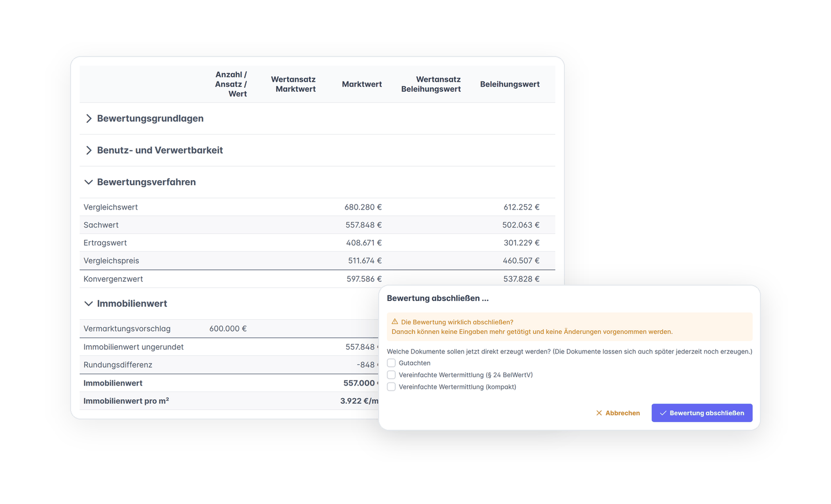831x504 pixels.
Task: Click Ertragswert lending value 301.229 €
Action: click(x=521, y=243)
